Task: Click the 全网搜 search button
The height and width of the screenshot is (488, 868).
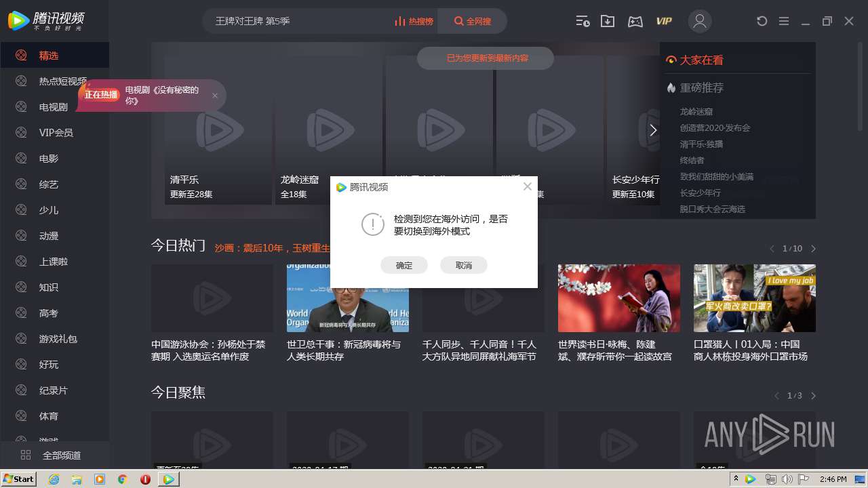Action: [473, 21]
